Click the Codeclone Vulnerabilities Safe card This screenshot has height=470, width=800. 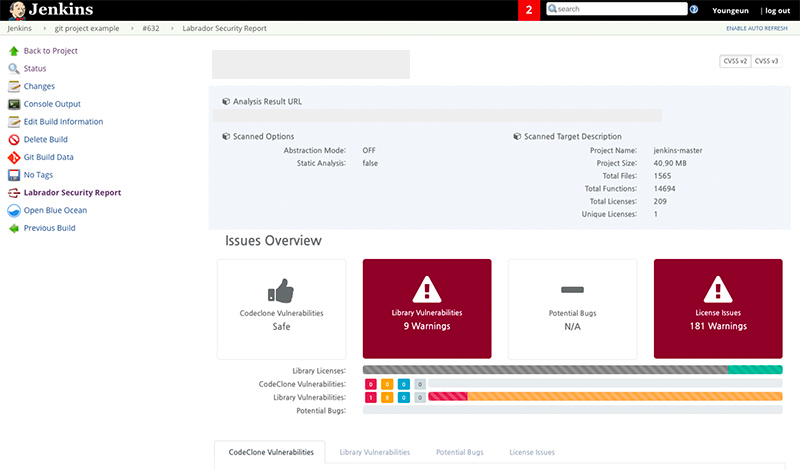[x=282, y=309]
